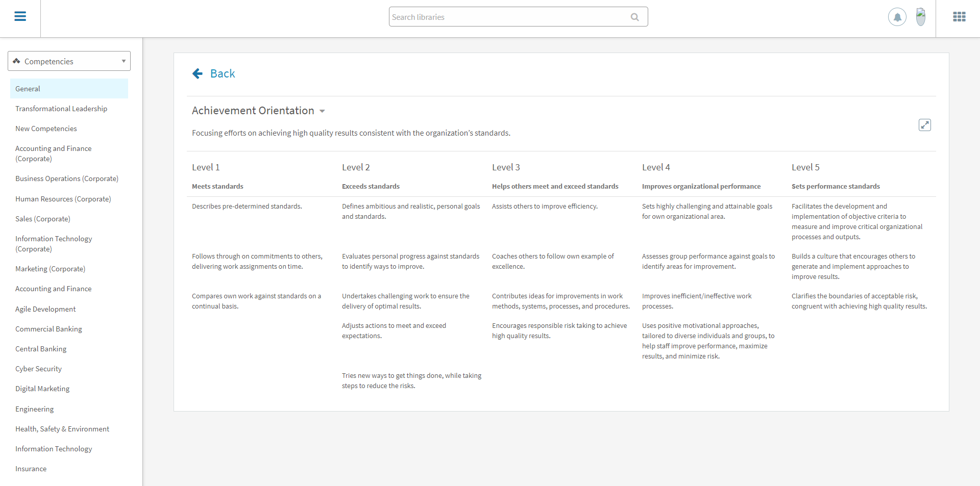The height and width of the screenshot is (486, 980).
Task: Select the General category
Action: click(x=28, y=89)
